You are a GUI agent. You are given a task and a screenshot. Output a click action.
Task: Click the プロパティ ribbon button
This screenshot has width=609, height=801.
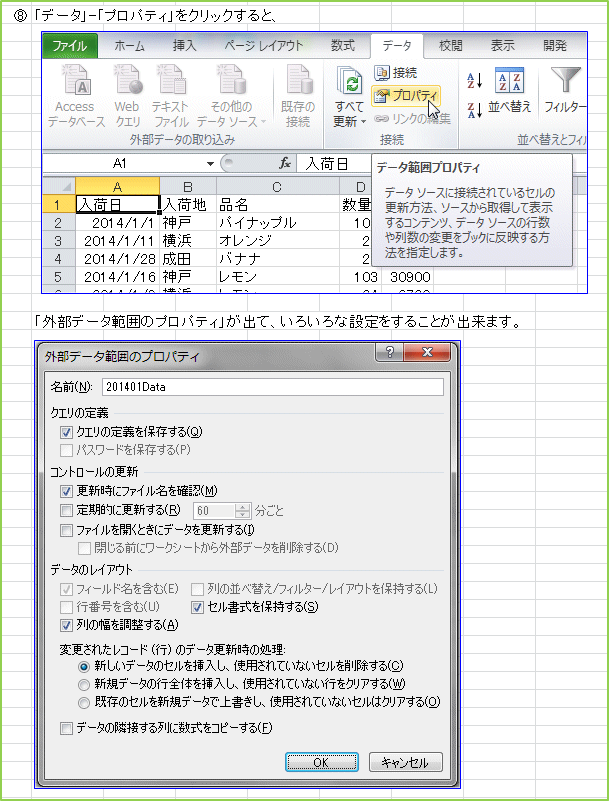405,96
